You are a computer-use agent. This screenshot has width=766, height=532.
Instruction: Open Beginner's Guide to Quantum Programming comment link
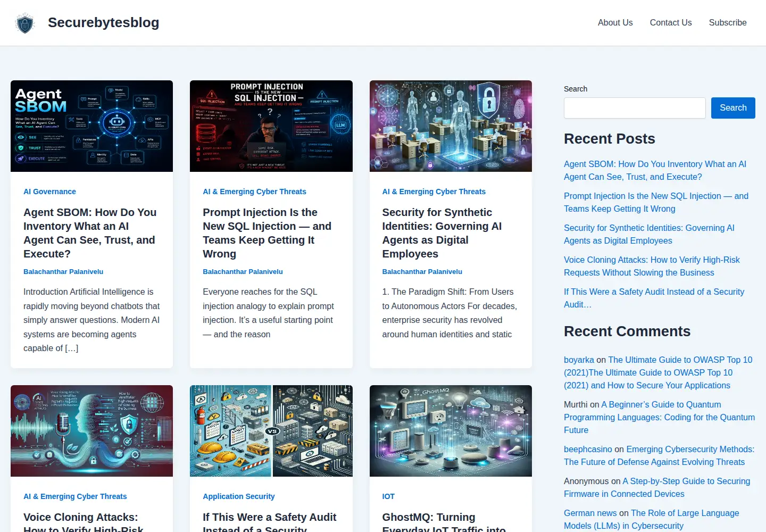[x=660, y=417]
